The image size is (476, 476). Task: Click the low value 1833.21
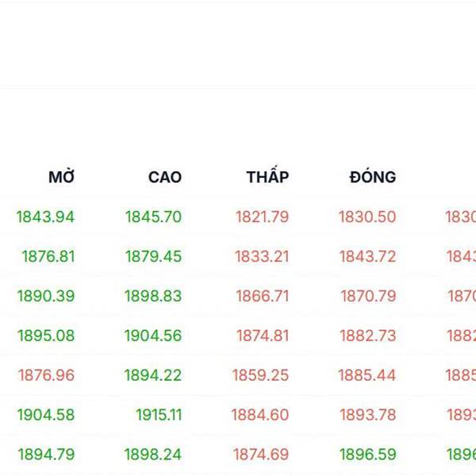[x=262, y=256]
